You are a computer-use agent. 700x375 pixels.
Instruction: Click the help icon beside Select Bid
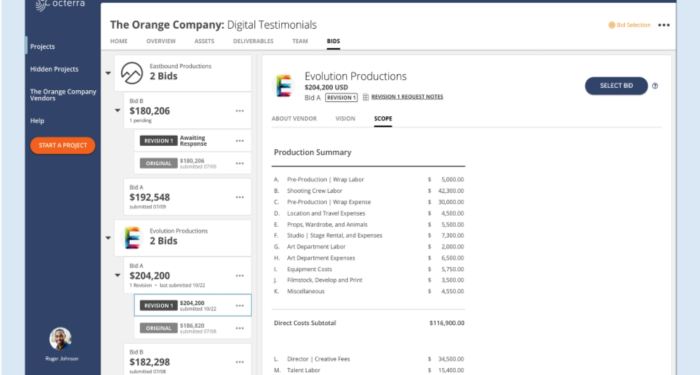[655, 86]
